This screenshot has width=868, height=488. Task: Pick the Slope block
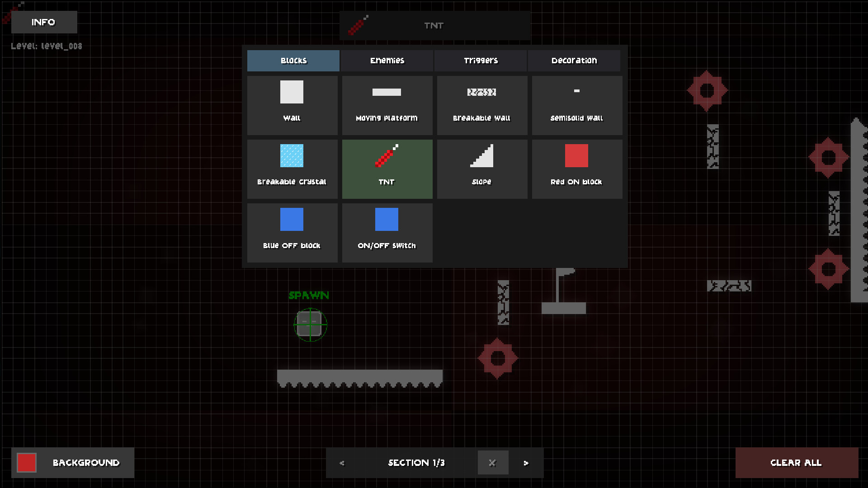click(x=482, y=169)
